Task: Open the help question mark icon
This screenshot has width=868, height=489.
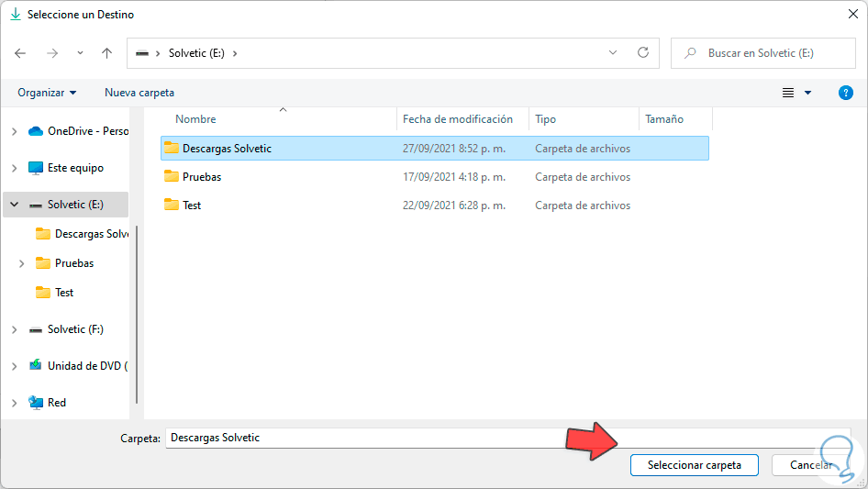Action: (x=846, y=93)
